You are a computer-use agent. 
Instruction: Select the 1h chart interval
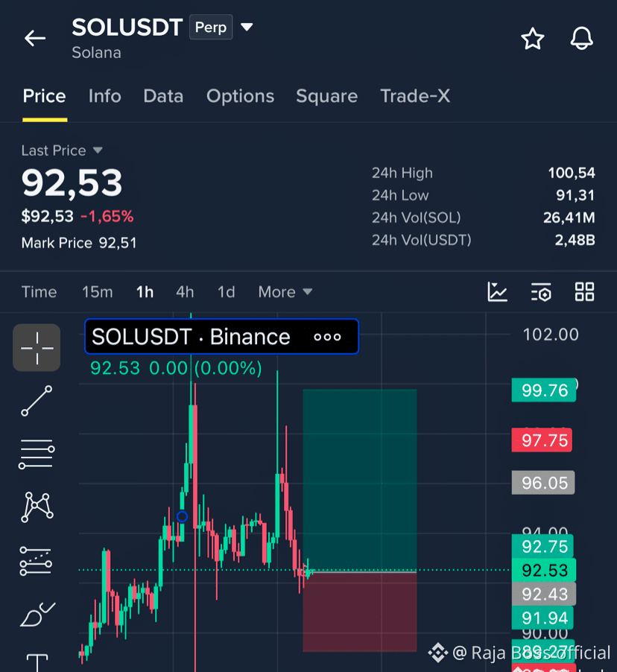pos(145,292)
